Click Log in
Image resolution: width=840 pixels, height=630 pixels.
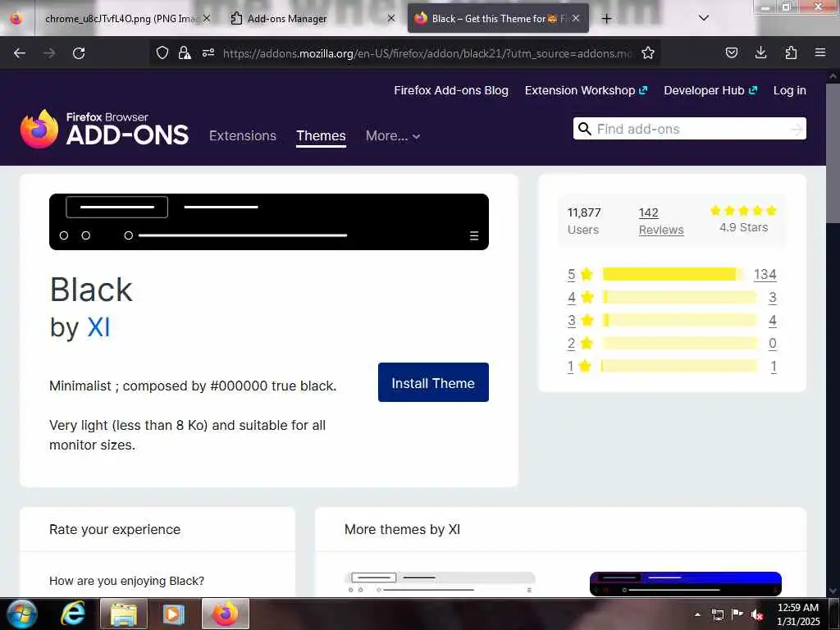[790, 90]
